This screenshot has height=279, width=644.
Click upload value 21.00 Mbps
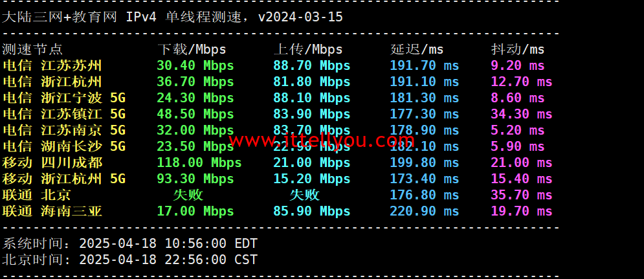(312, 162)
